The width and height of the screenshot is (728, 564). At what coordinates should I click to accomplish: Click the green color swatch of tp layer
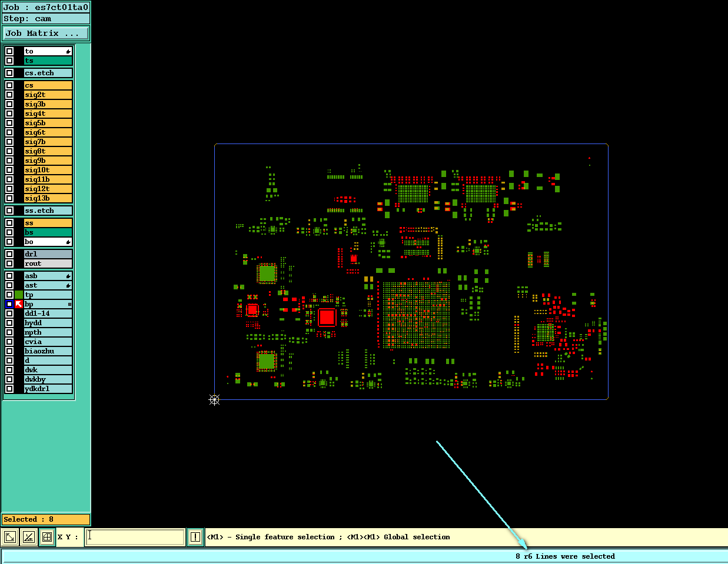[x=19, y=295]
